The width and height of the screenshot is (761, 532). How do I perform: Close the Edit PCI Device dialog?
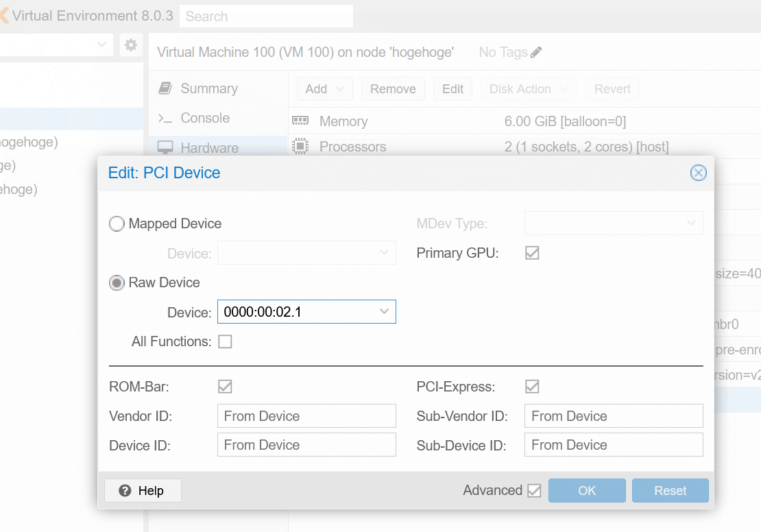click(x=698, y=173)
